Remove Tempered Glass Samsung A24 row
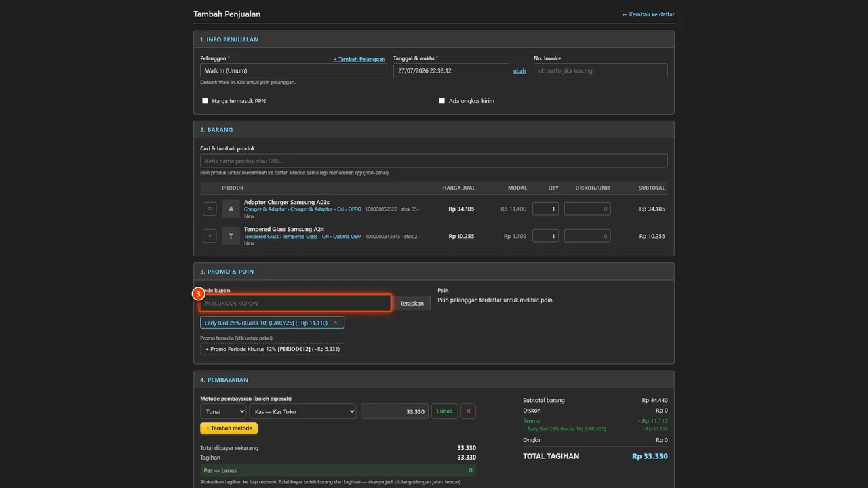The image size is (868, 488). click(x=210, y=236)
